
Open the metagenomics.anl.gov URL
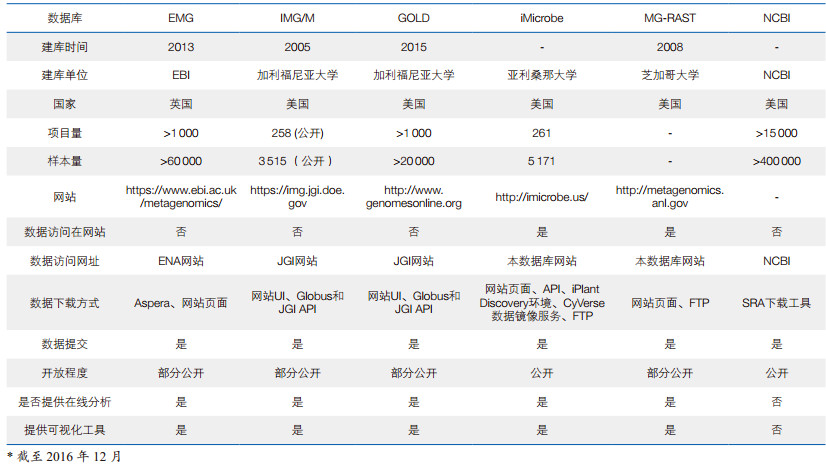click(x=670, y=197)
